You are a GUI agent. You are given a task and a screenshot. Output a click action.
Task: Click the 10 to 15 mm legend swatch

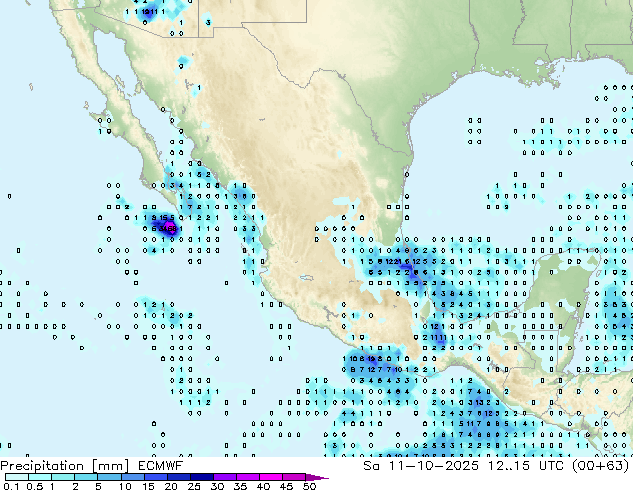(133, 477)
